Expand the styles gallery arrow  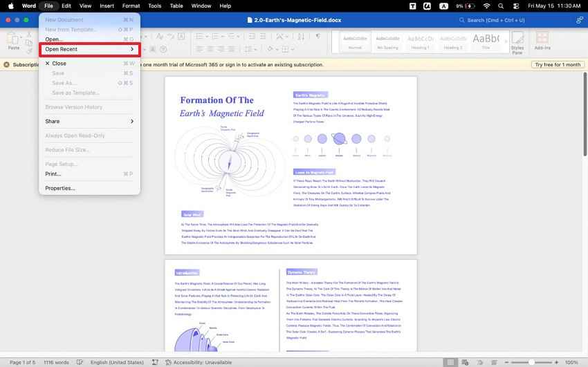point(506,41)
